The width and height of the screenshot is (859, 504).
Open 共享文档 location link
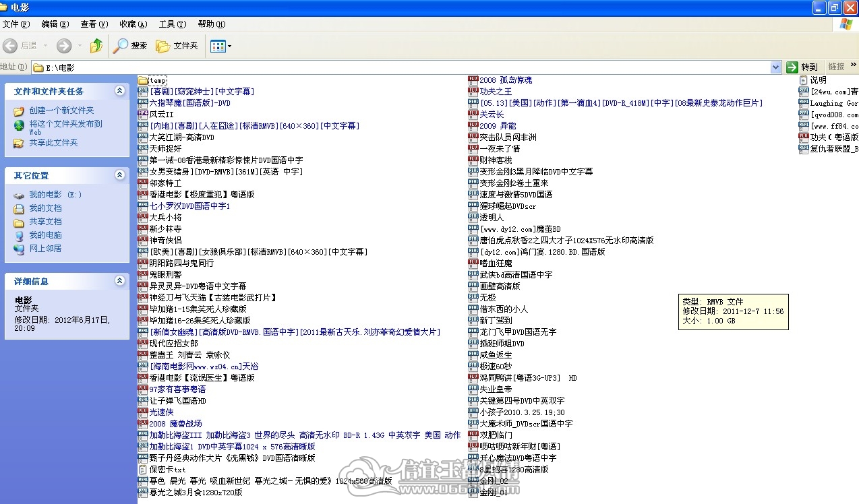click(x=45, y=222)
